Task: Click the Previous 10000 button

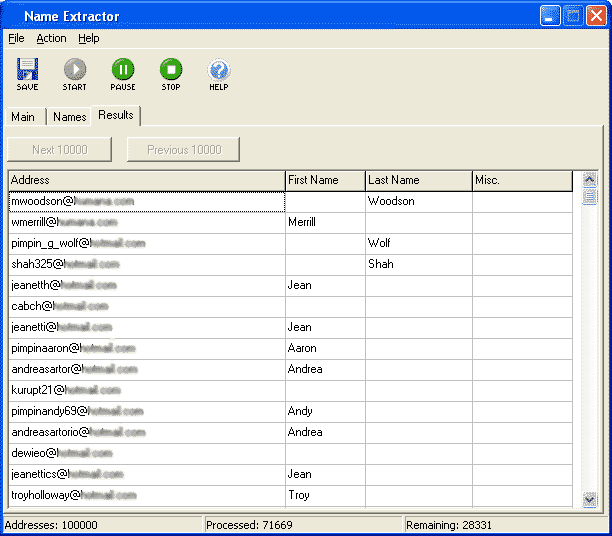Action: click(x=184, y=150)
